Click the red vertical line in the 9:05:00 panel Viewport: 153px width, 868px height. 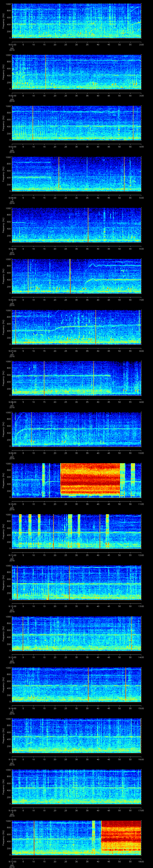coord(88,225)
